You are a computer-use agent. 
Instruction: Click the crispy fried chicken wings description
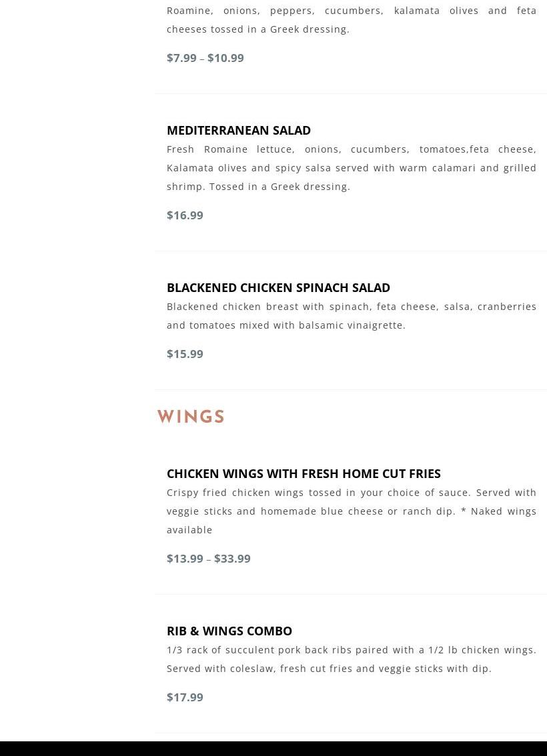[x=351, y=511]
